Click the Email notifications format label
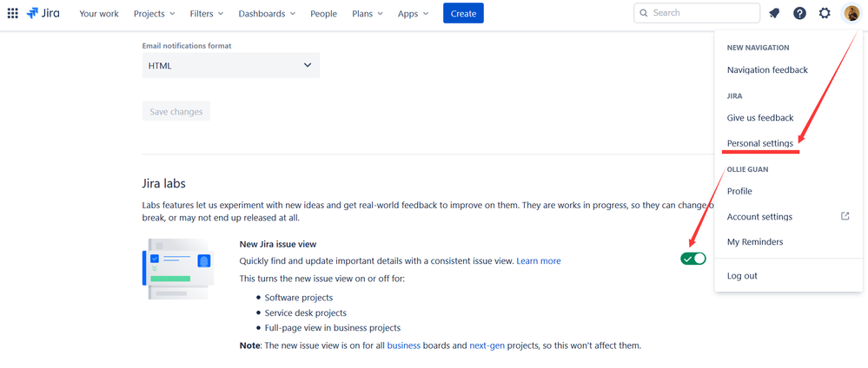The height and width of the screenshot is (368, 868). pos(187,46)
